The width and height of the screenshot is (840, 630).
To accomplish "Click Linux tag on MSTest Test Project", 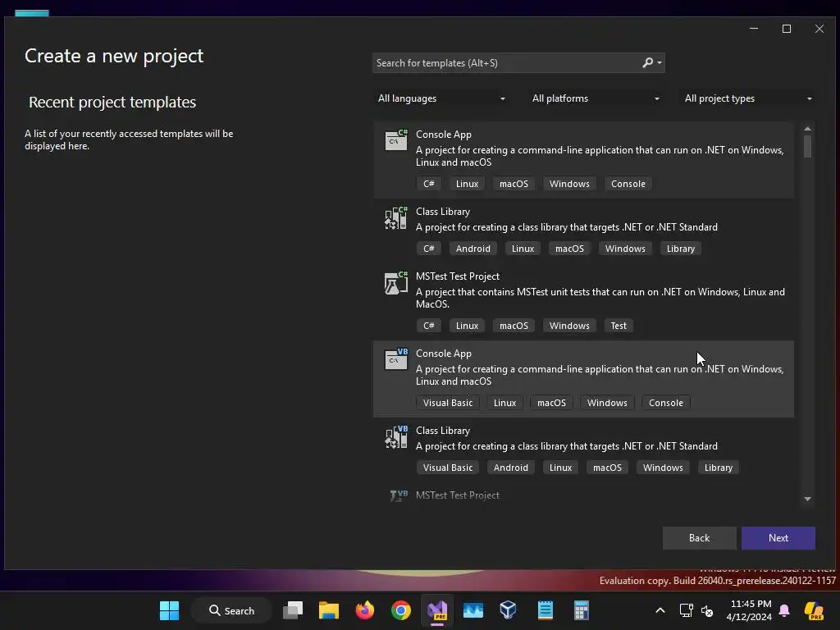I will (x=467, y=326).
